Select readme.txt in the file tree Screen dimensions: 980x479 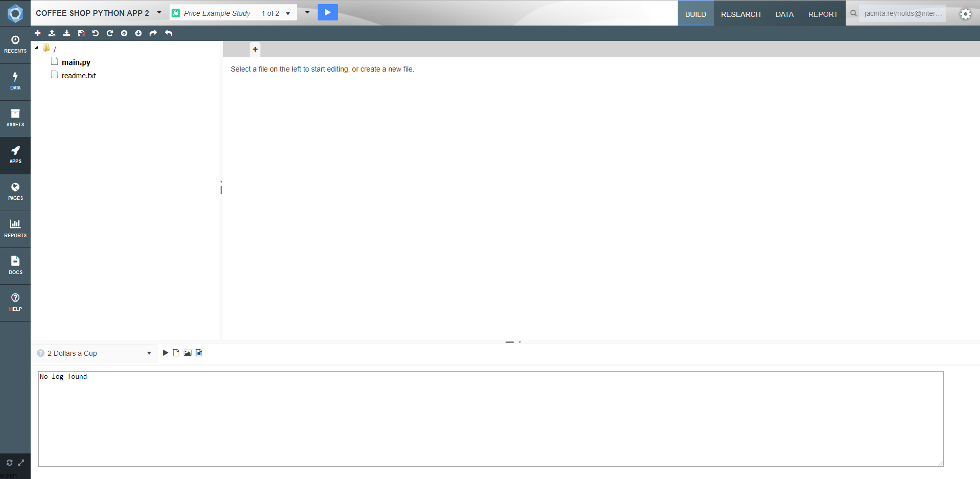coord(79,76)
